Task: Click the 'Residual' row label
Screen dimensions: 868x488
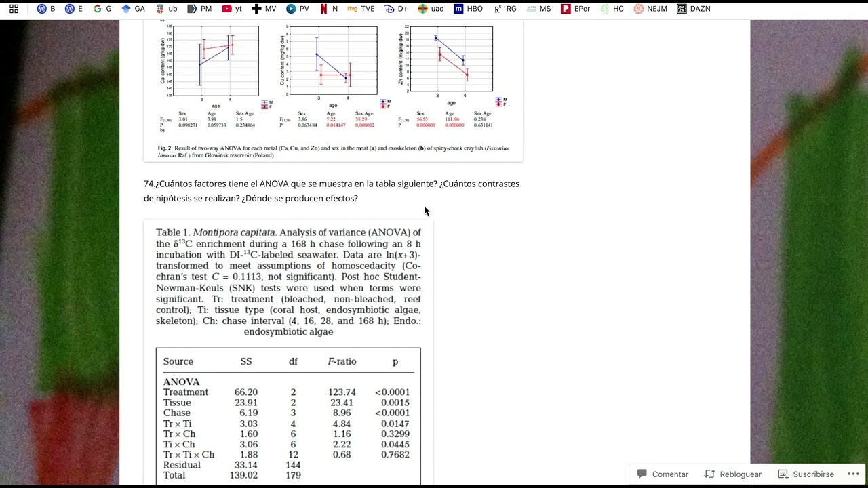Action: point(182,465)
